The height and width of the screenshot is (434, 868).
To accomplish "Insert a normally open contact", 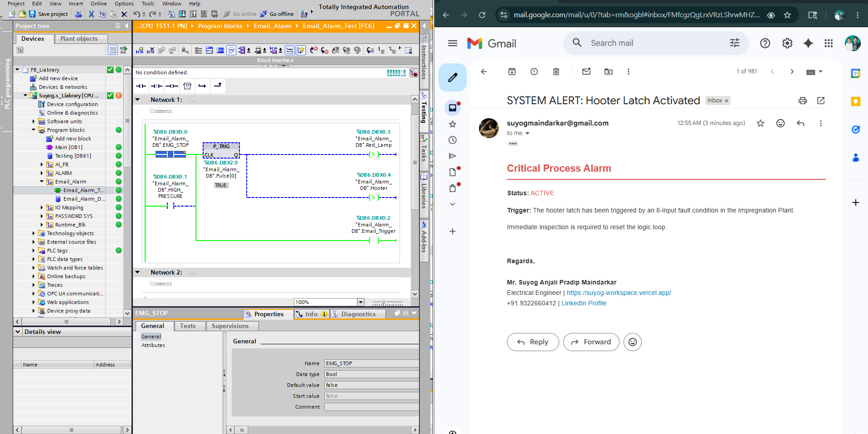I will click(141, 86).
